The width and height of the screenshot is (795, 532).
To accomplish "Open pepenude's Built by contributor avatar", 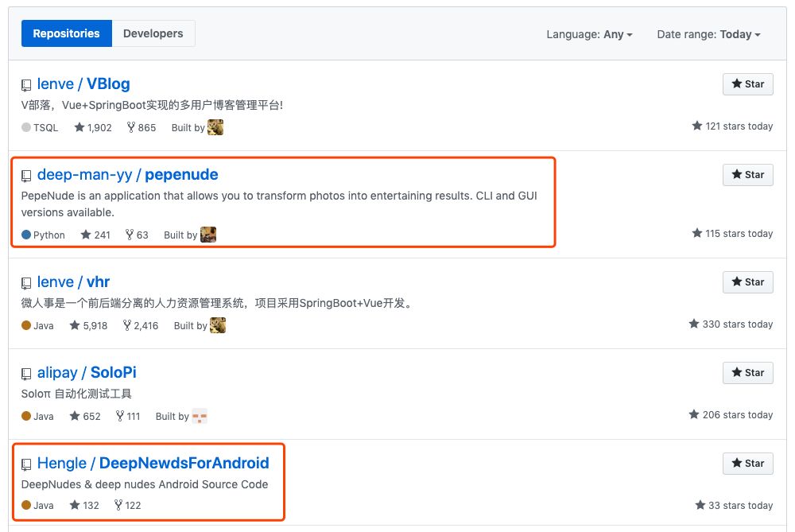I will (x=208, y=235).
